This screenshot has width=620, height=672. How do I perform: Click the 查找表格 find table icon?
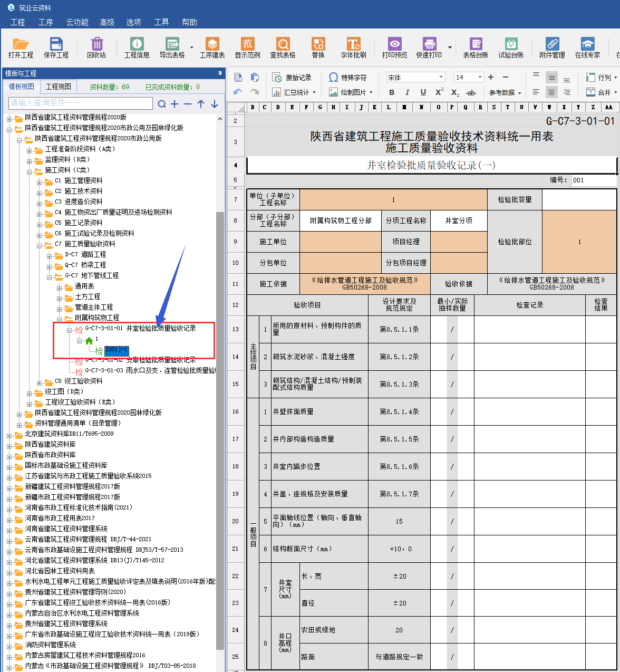click(x=283, y=44)
